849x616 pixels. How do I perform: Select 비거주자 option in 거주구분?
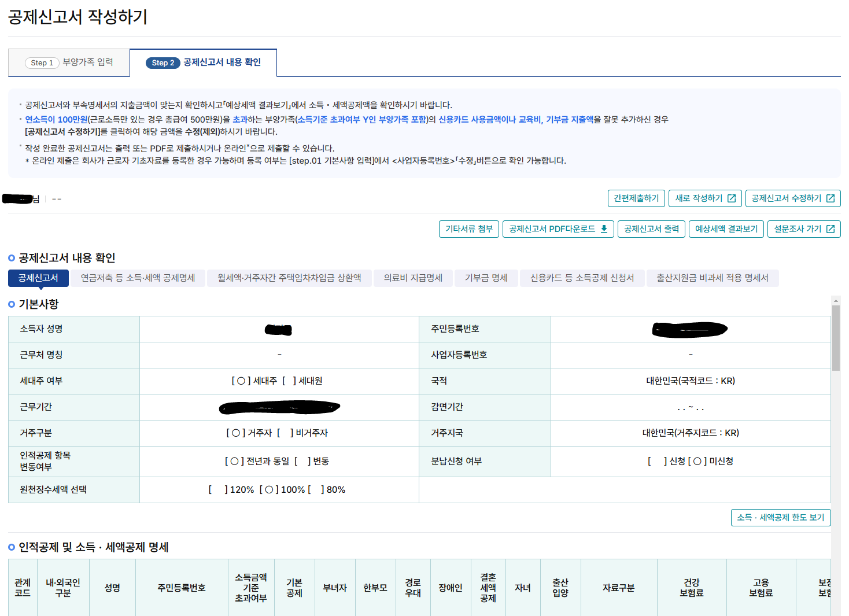pos(302,433)
